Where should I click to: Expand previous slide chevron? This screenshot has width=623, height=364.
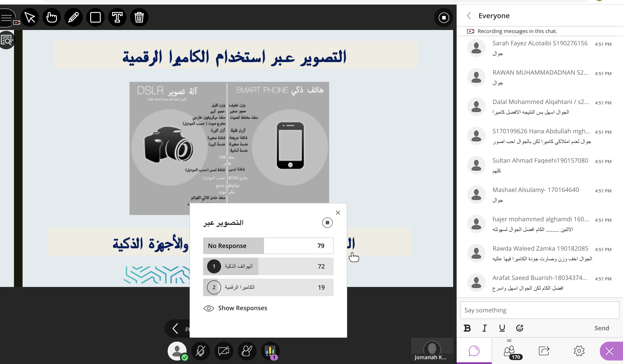[175, 329]
